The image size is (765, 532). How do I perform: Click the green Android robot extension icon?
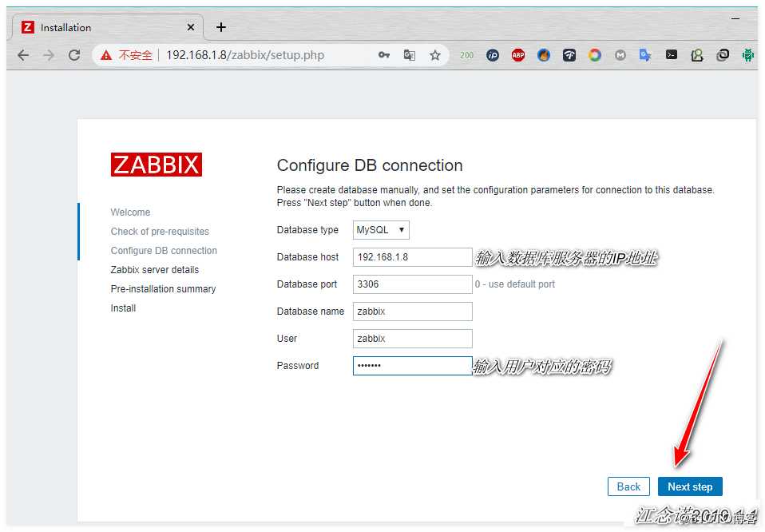(x=747, y=55)
